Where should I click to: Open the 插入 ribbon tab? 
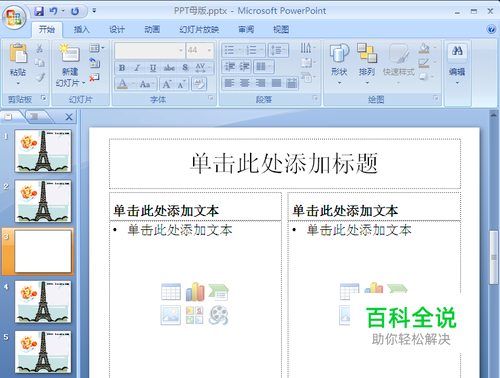(x=82, y=30)
